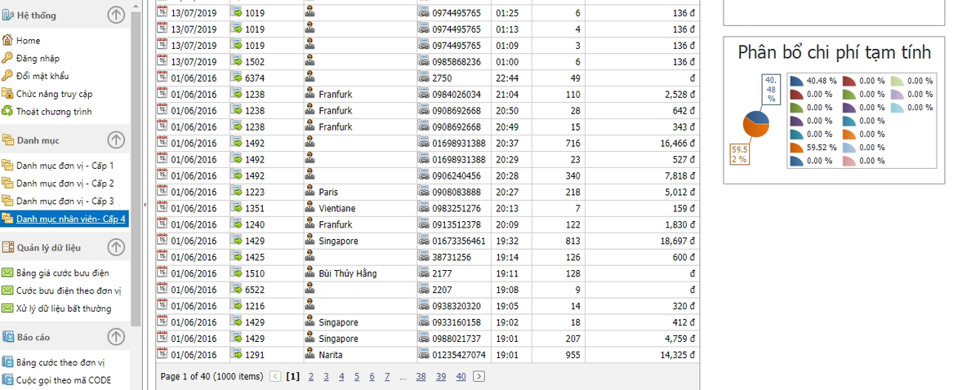Click the Home house icon in sidebar

[7, 40]
